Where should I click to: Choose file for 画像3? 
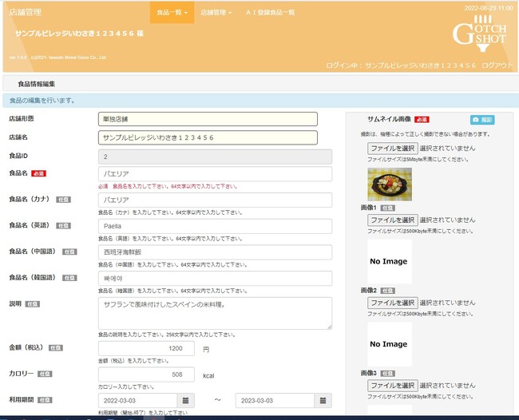coord(392,386)
